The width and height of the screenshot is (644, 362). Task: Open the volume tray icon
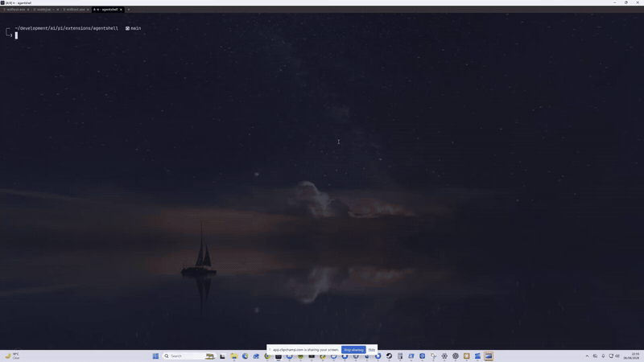tap(617, 356)
